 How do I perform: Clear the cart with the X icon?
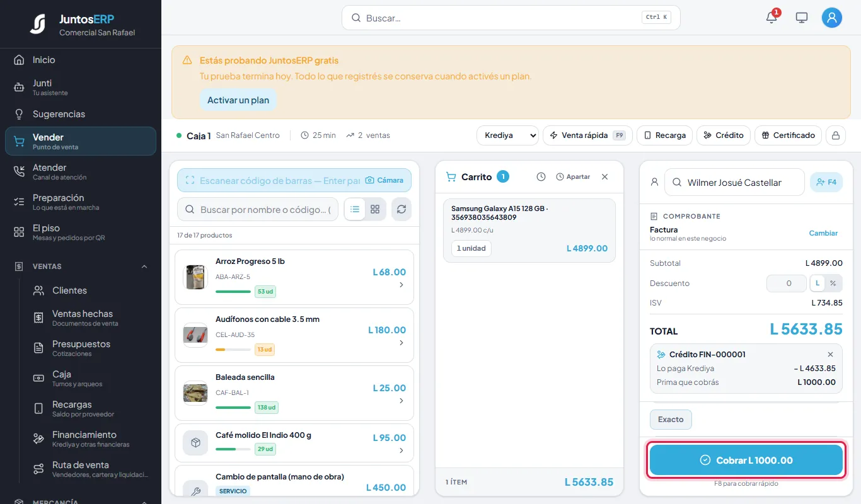point(605,177)
